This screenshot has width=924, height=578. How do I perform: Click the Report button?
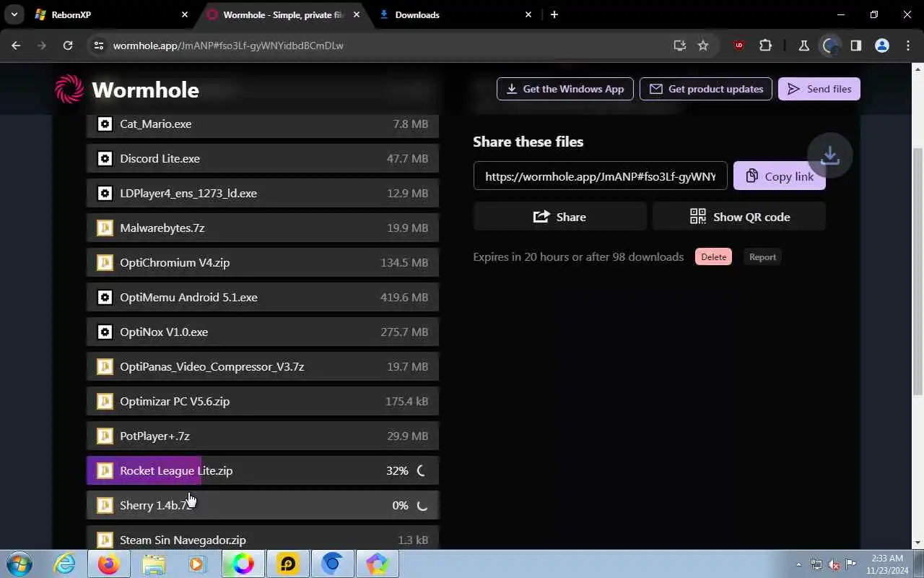pos(762,256)
